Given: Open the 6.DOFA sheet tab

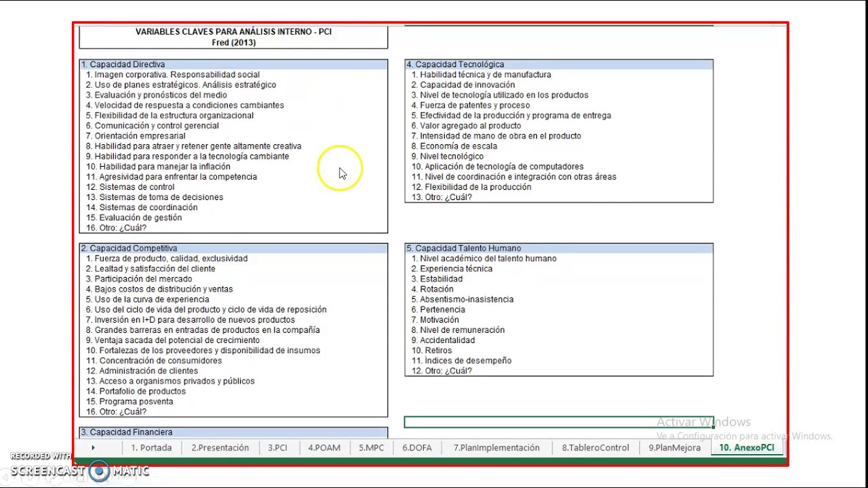Looking at the screenshot, I should pyautogui.click(x=416, y=448).
